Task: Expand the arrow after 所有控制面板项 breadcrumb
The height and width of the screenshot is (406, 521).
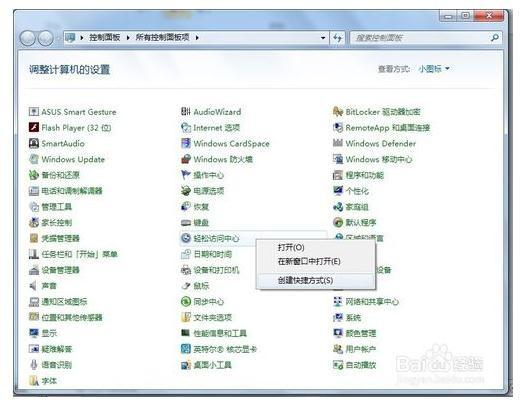Action: click(197, 38)
